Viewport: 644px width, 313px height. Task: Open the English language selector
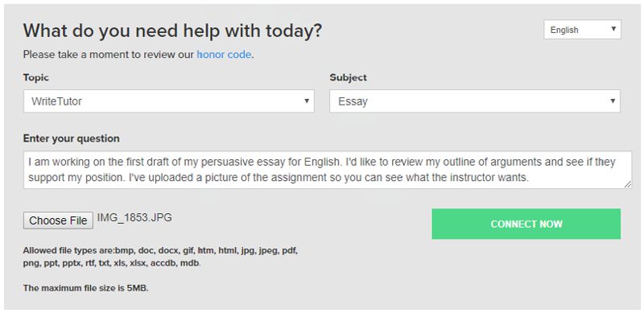tap(582, 30)
